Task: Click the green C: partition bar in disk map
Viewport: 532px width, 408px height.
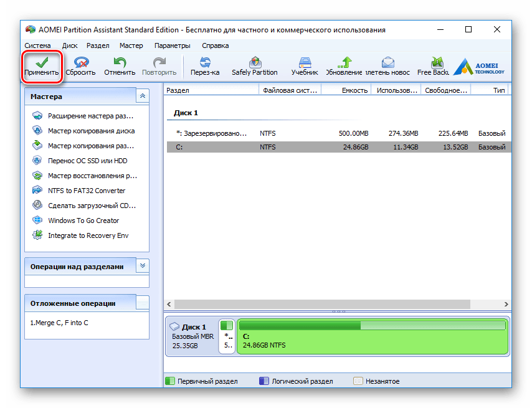Action: point(371,336)
